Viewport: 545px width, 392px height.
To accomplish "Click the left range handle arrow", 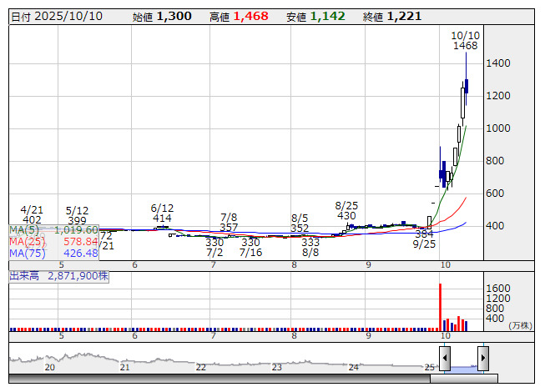I will click(x=445, y=358).
